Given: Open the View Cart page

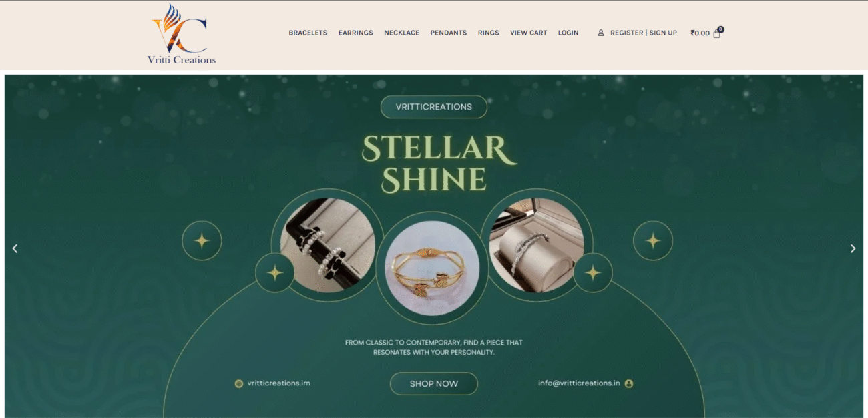Looking at the screenshot, I should pyautogui.click(x=528, y=33).
